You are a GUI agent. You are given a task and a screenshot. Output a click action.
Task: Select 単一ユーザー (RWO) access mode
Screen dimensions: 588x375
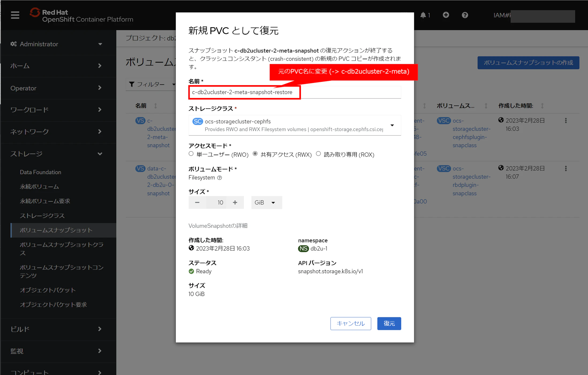pyautogui.click(x=191, y=154)
